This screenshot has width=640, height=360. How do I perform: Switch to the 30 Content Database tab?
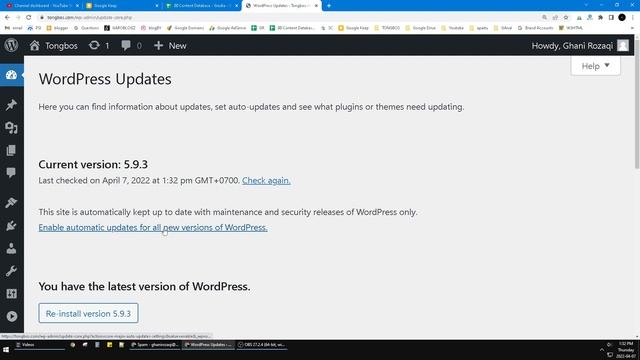(x=202, y=6)
